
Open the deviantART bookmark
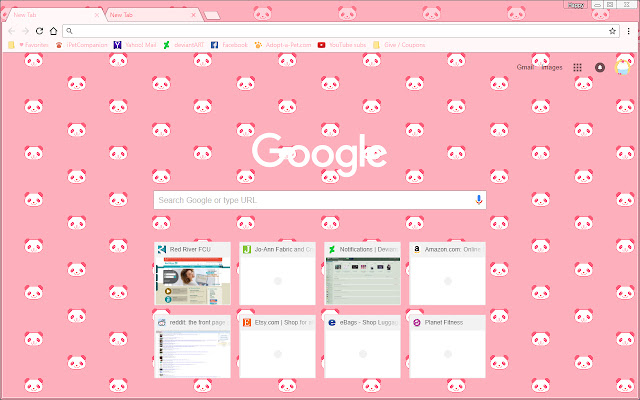pyautogui.click(x=183, y=45)
